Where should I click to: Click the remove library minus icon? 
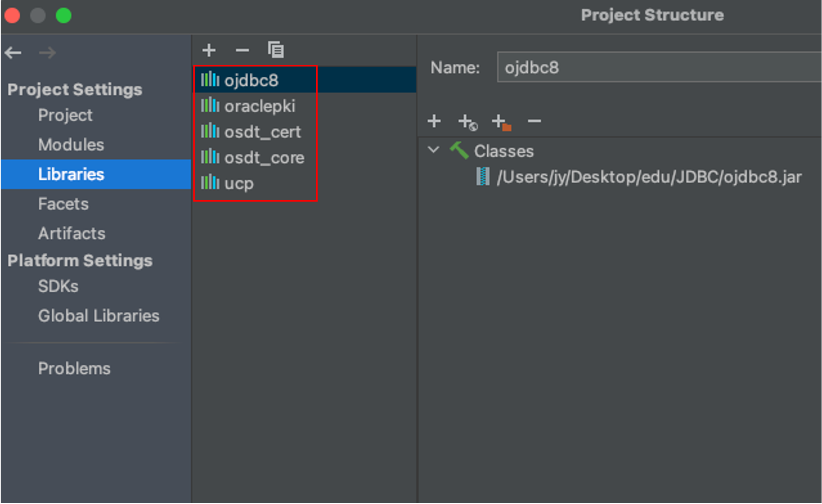(x=242, y=50)
